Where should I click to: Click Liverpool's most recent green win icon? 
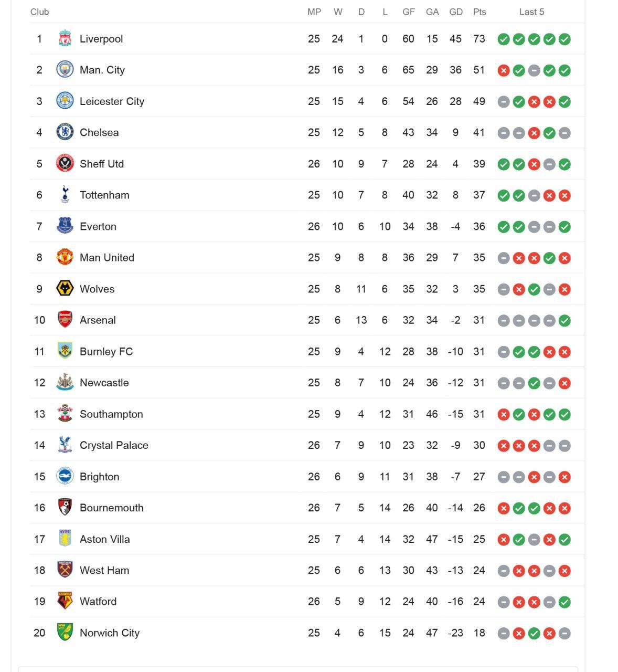pos(564,39)
